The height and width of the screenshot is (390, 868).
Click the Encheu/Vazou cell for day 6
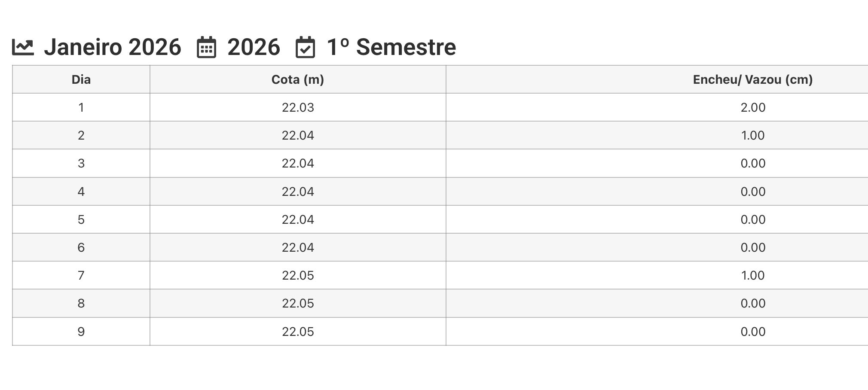(753, 247)
